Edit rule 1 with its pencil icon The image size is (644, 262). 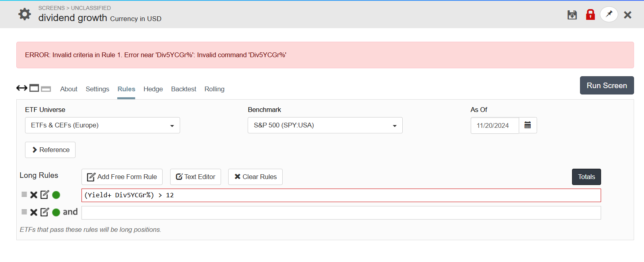coord(45,195)
